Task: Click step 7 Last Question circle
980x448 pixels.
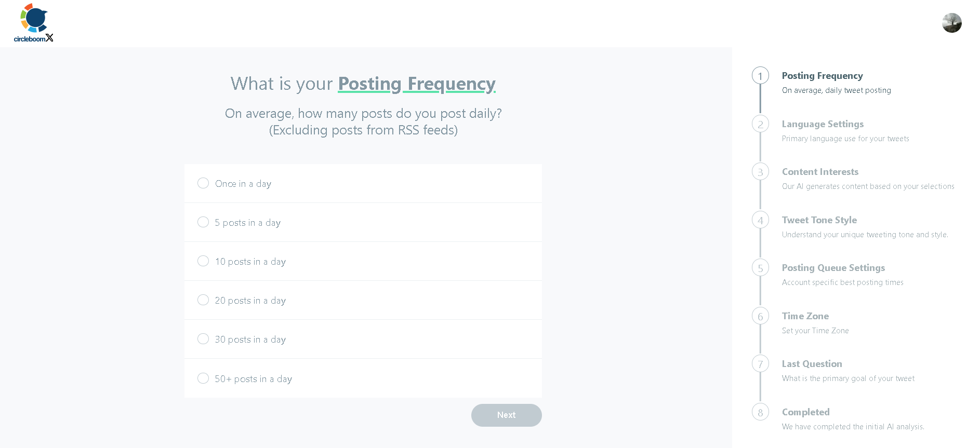Action: coord(760,363)
